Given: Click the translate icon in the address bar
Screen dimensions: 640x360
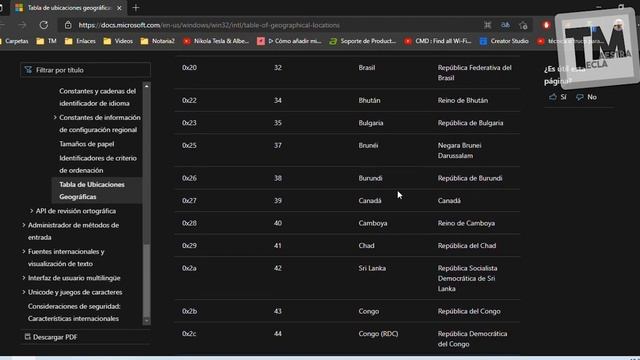Looking at the screenshot, I should [505, 25].
